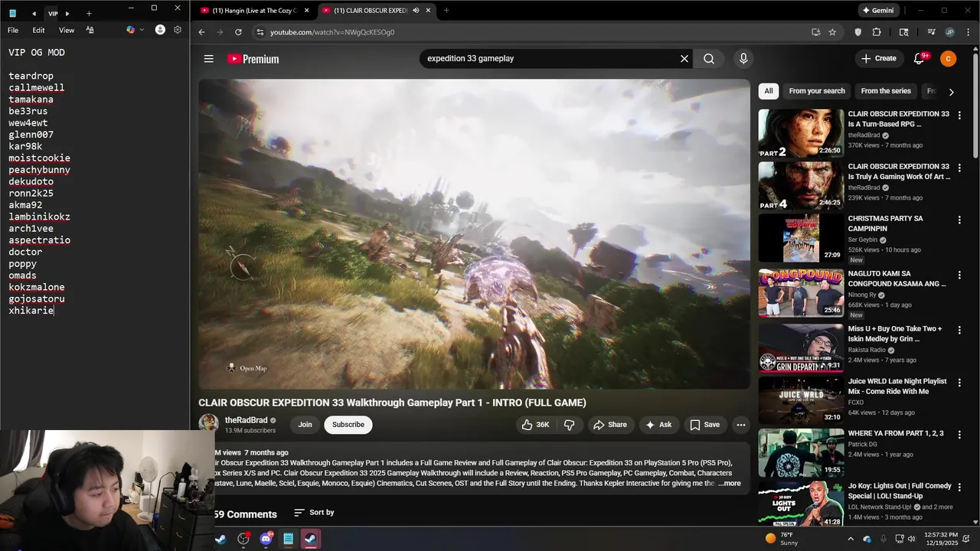Expand the Notepad Copilot dropdown arrow
This screenshot has width=980, height=551.
tap(142, 30)
